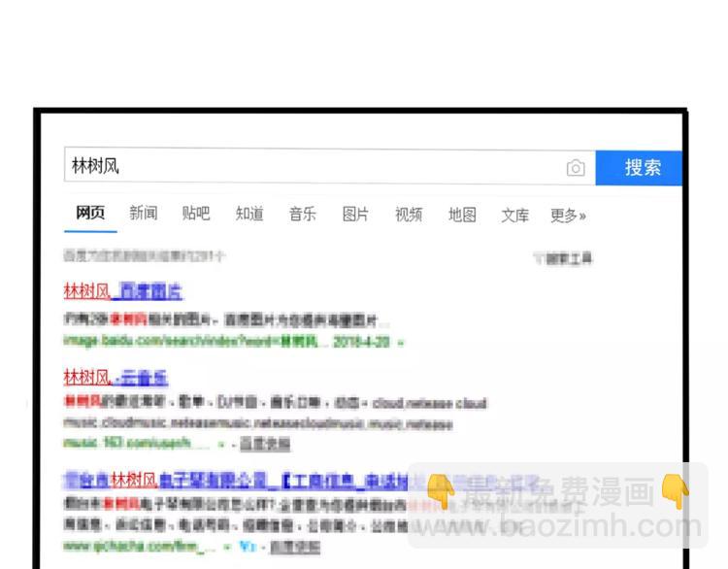Expand the 更多» menu

(x=568, y=216)
